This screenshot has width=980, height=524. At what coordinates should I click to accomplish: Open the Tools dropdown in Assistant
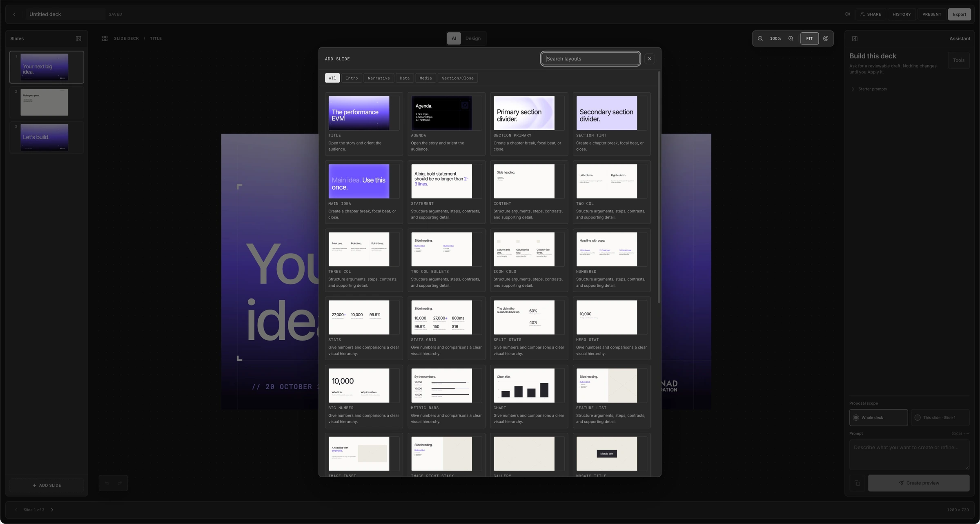(x=958, y=60)
